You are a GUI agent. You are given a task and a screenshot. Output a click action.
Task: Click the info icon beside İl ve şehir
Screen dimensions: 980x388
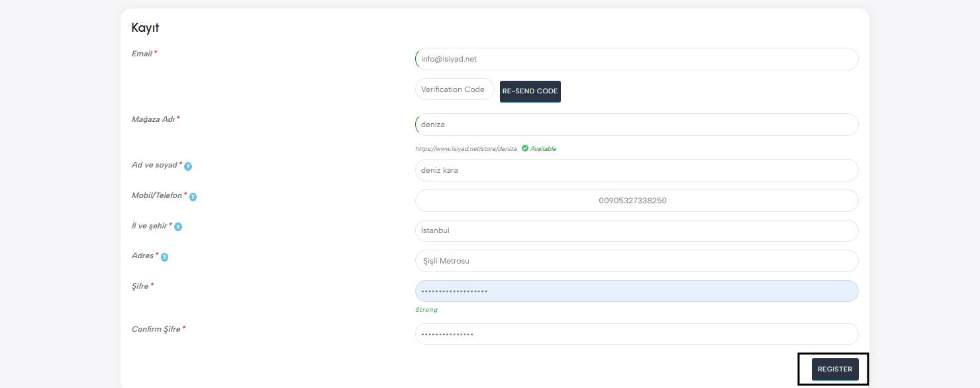[178, 227]
